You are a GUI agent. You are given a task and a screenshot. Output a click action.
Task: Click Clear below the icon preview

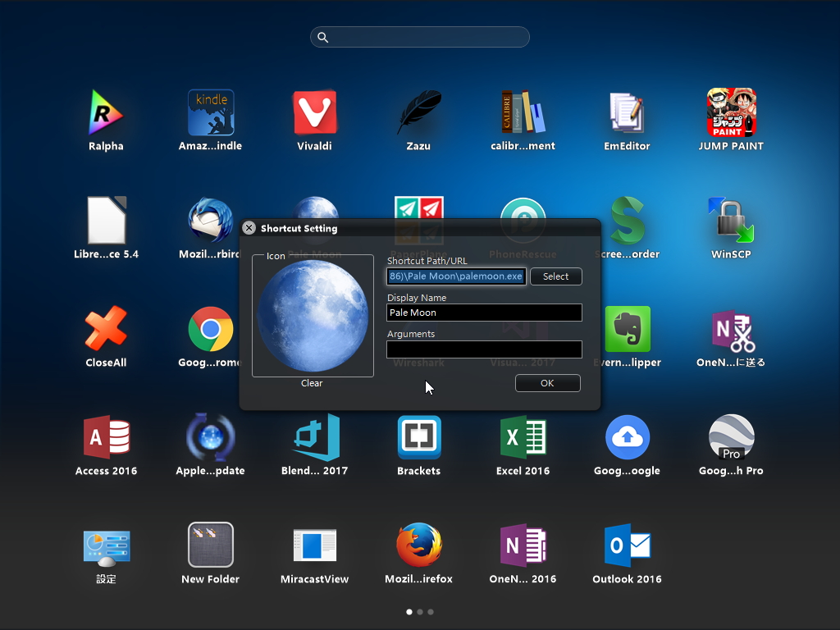[312, 383]
